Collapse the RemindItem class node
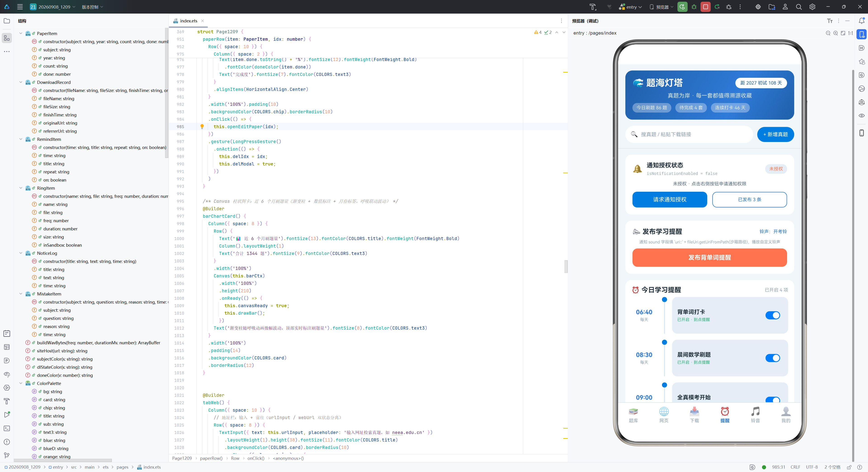The image size is (868, 472). pyautogui.click(x=21, y=139)
